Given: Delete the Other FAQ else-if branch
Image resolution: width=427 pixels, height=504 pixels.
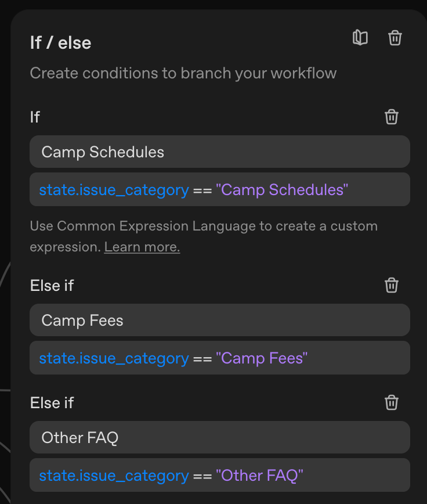Looking at the screenshot, I should tap(392, 402).
